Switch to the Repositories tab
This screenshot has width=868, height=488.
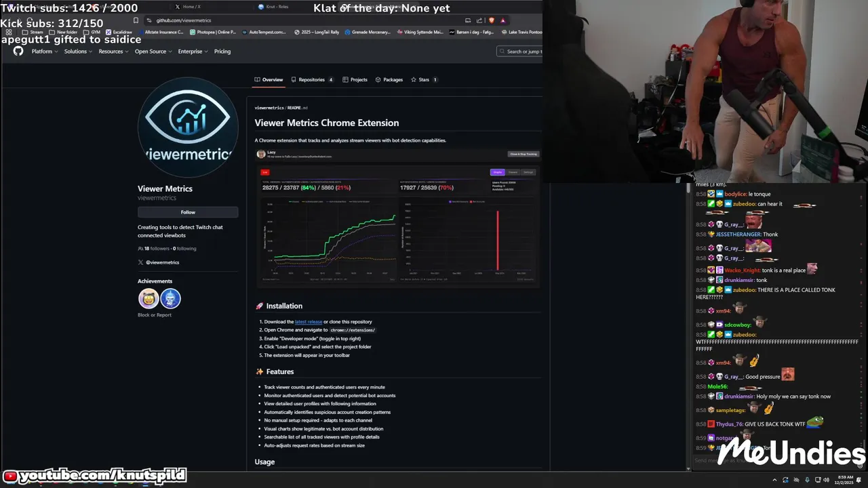(312, 80)
